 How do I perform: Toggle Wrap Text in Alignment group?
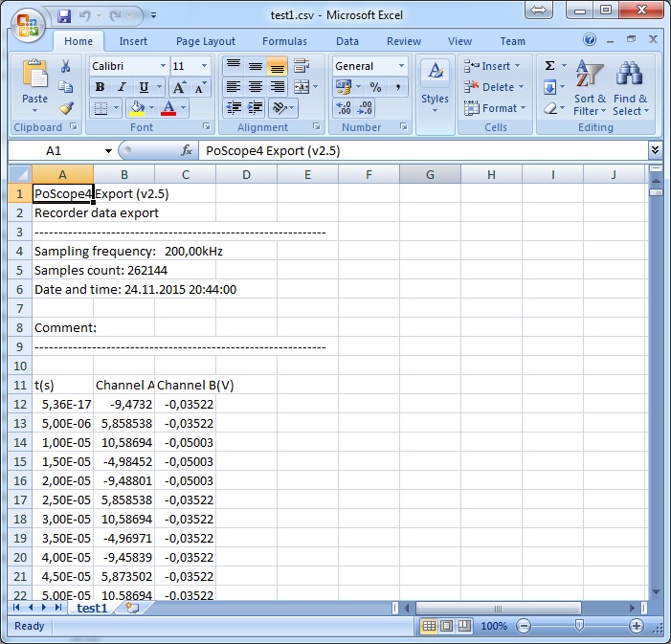[302, 66]
